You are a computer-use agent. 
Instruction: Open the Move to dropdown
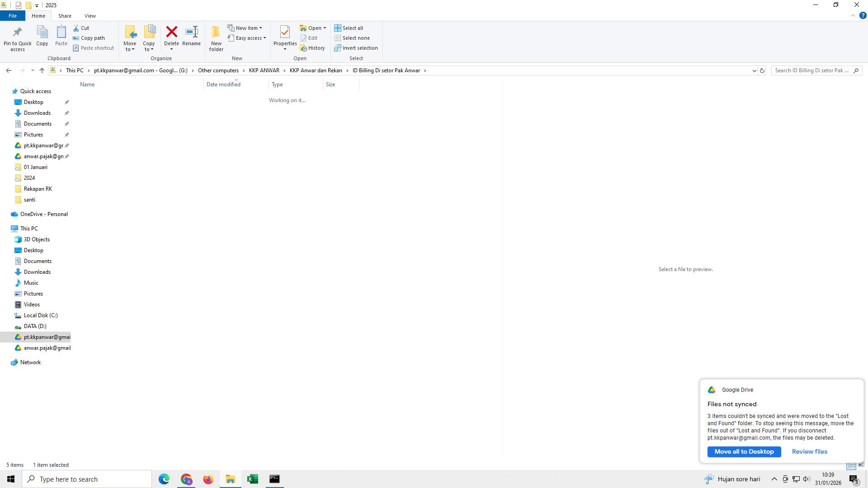(x=130, y=38)
